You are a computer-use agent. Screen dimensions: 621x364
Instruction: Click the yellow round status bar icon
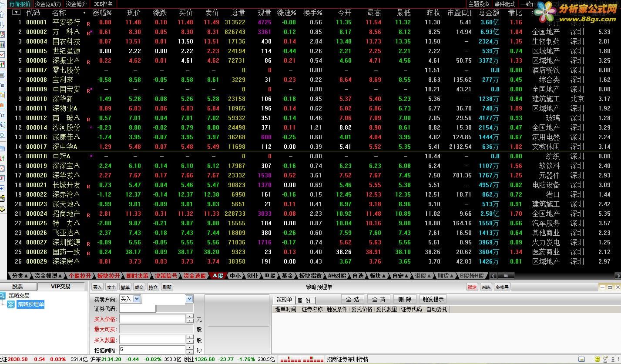(598, 359)
